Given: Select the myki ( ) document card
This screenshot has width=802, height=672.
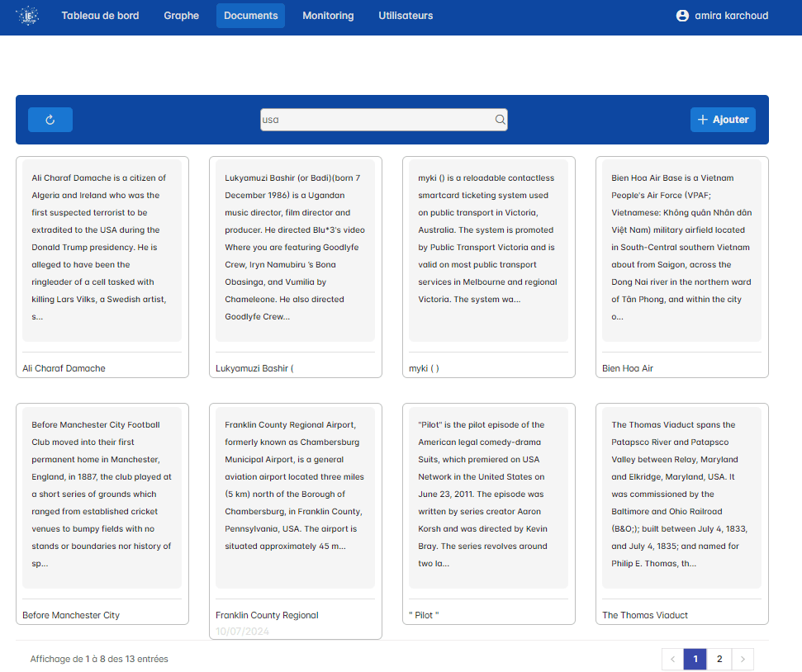Looking at the screenshot, I should pyautogui.click(x=488, y=264).
